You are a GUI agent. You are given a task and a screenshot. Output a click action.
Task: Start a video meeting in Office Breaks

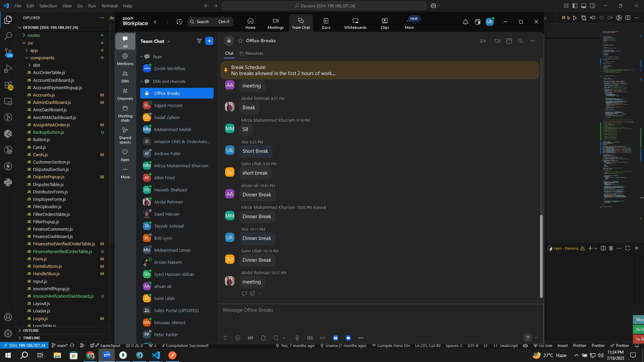point(497,41)
